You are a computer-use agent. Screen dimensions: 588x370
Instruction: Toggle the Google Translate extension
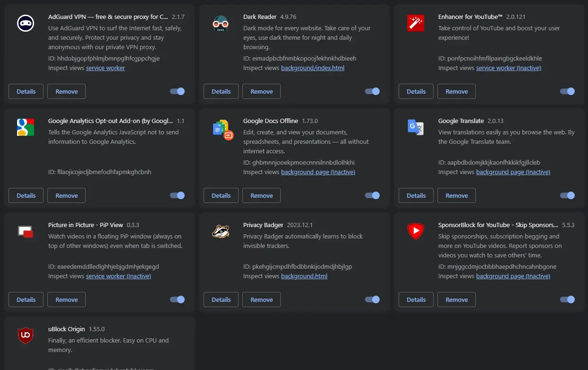pyautogui.click(x=568, y=195)
